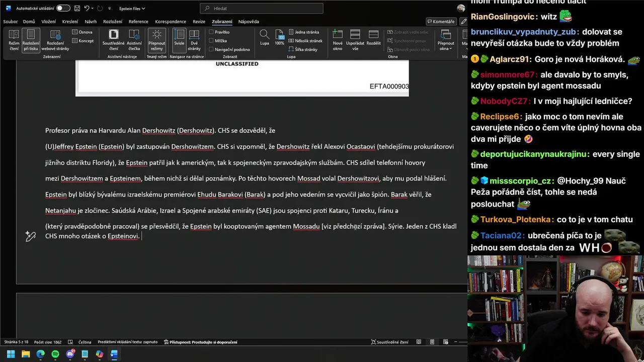Select Svisle page movement
Viewport: 644px width, 362px height.
tap(179, 40)
